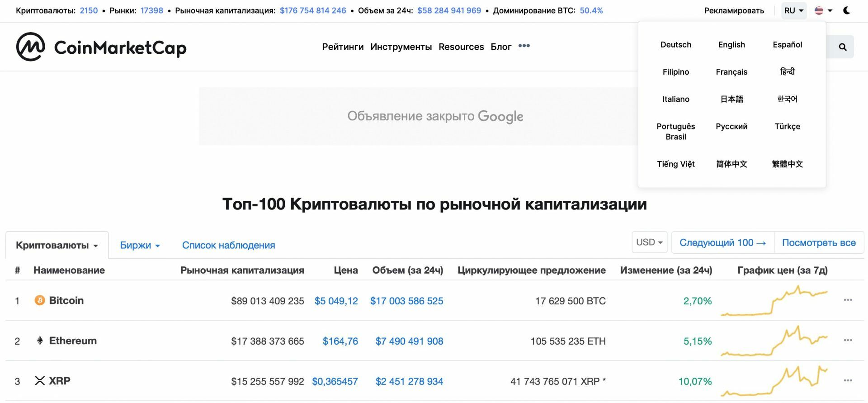
Task: Sort by Цена column header
Action: [346, 270]
